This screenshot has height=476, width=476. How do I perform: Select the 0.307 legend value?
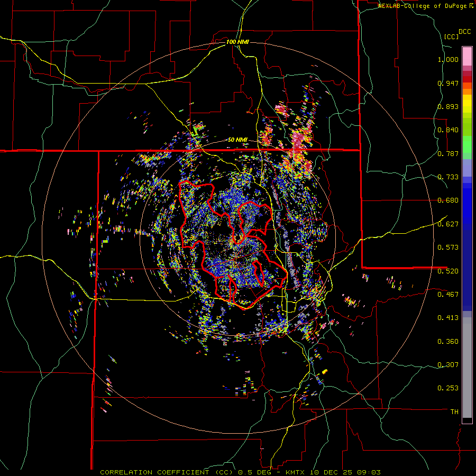coord(448,364)
